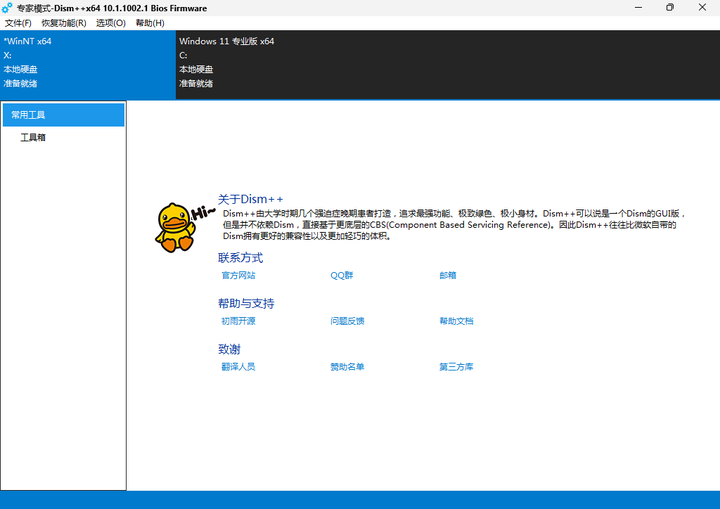Open 工具箱 in the sidebar
Screen dimensions: 720x509
tap(33, 137)
